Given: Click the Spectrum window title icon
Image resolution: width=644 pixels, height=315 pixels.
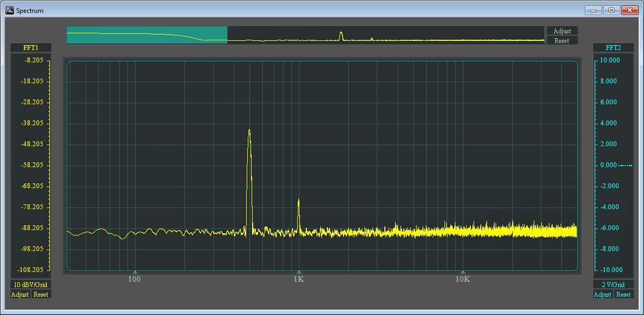Looking at the screenshot, I should coord(10,10).
